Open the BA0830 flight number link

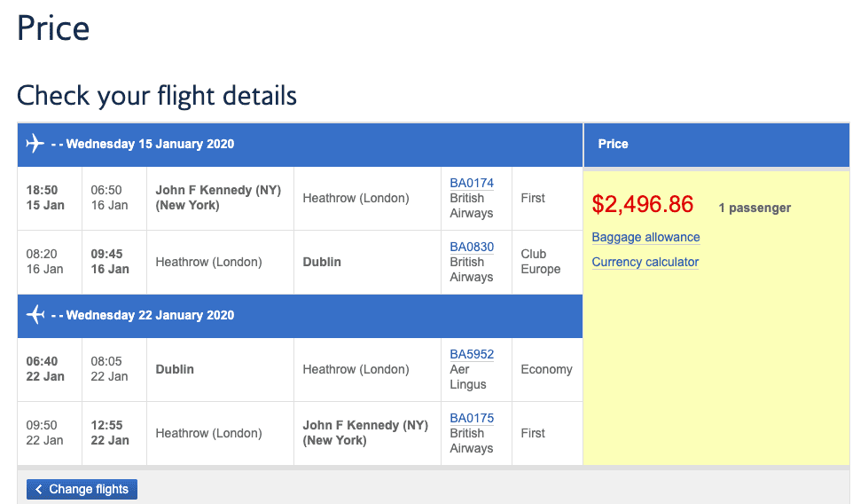tap(472, 247)
